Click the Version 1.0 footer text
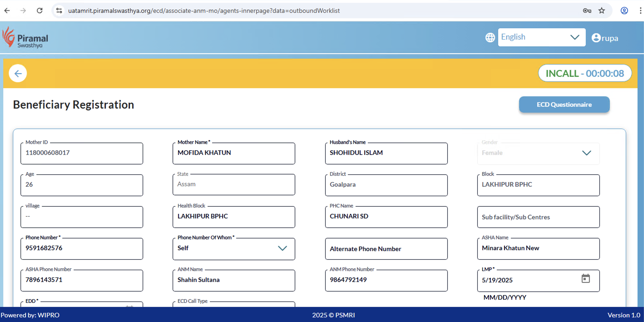The image size is (644, 322). tap(624, 315)
